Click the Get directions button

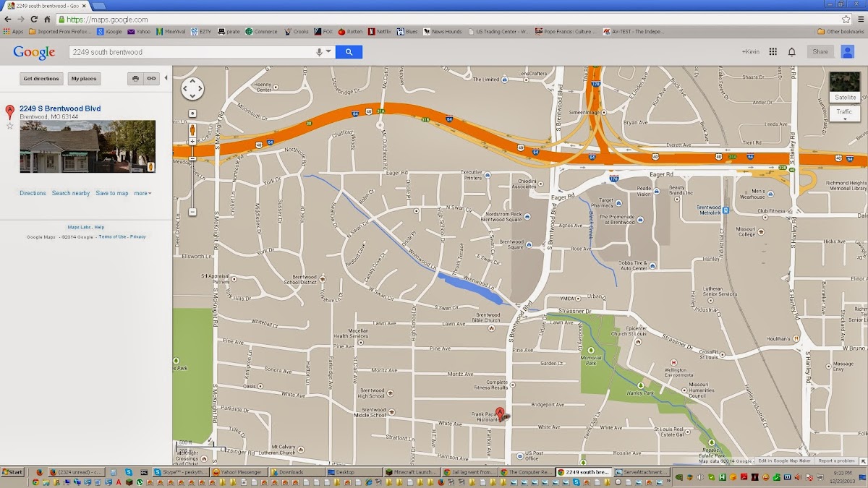point(41,79)
